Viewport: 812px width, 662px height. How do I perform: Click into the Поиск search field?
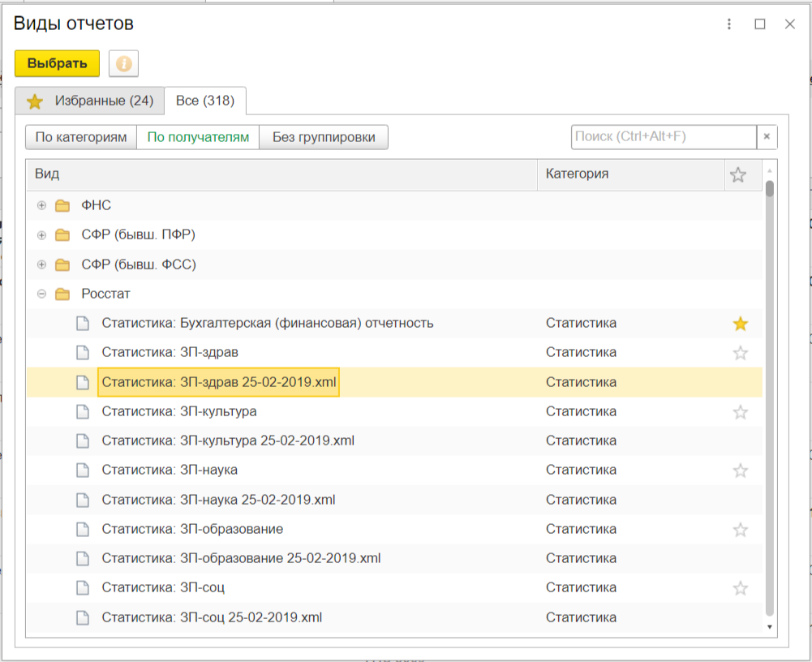coord(663,137)
